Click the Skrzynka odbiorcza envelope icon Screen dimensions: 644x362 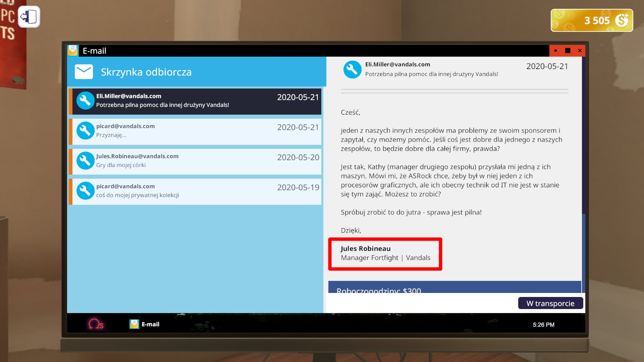[84, 72]
